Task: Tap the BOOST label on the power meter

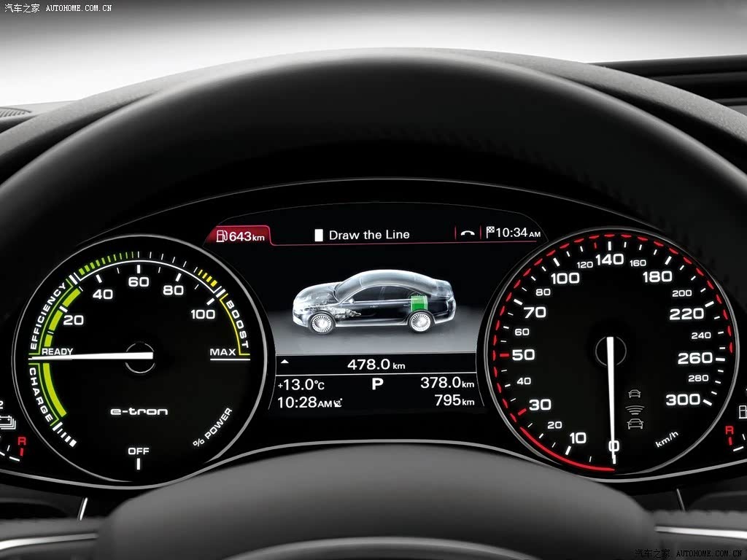Action: (x=237, y=324)
